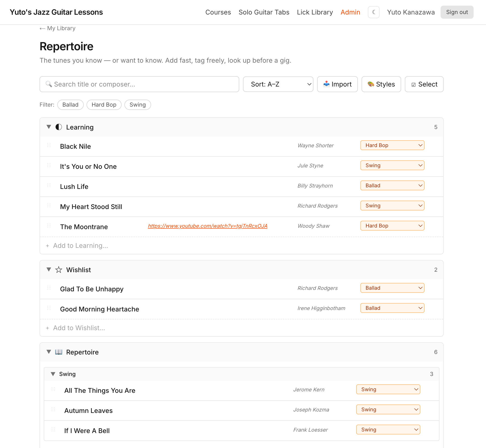
Task: Go to Yuto's Jazz Guitar Lessons home
Action: click(x=56, y=12)
